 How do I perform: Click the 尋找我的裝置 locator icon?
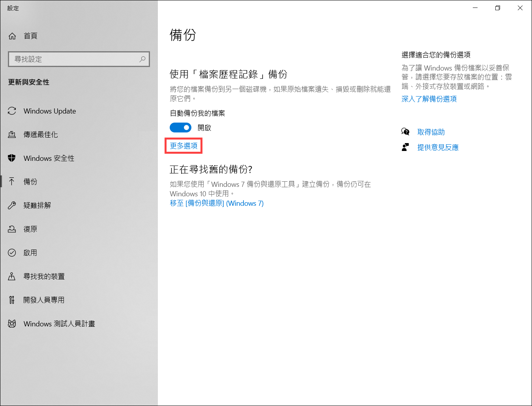(12, 276)
